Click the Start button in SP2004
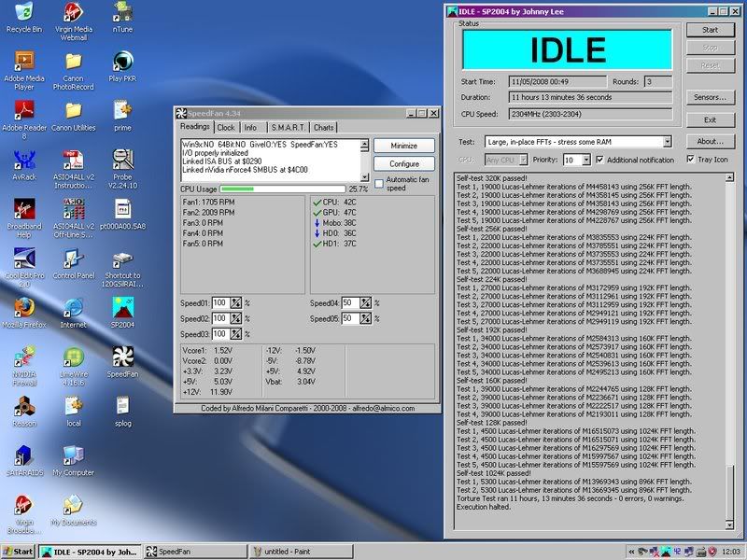747x560 pixels. coord(710,30)
